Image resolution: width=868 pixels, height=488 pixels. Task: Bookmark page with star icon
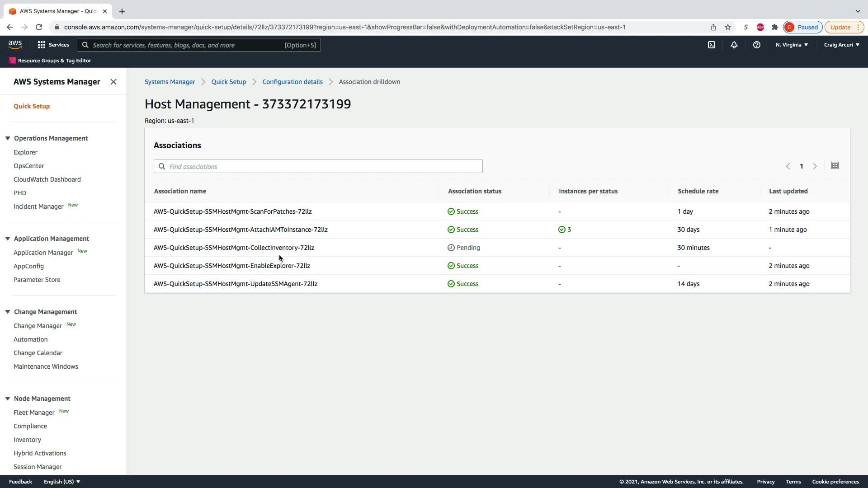[727, 27]
